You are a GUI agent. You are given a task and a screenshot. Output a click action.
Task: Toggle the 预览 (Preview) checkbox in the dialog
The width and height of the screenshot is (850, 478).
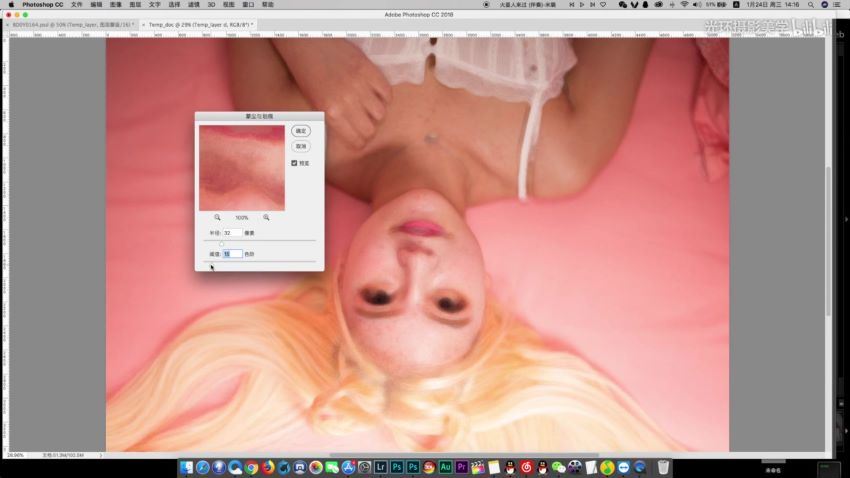[x=294, y=163]
